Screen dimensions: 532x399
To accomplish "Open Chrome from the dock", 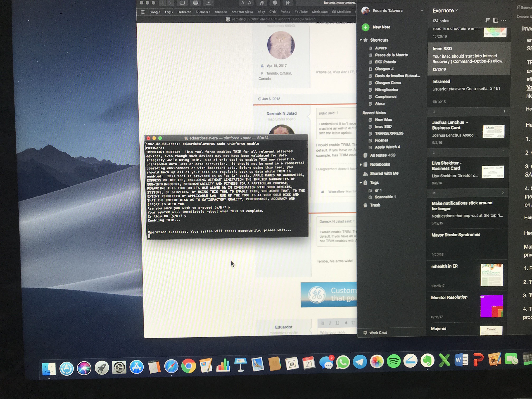I will 189,366.
